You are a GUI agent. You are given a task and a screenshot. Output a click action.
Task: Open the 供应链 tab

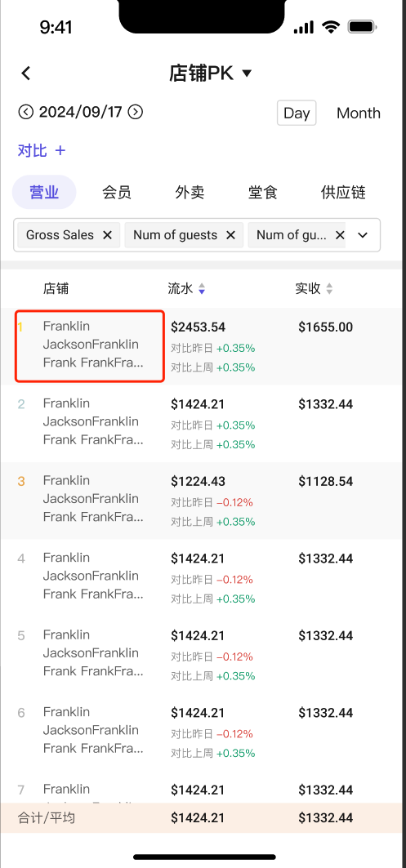coord(343,192)
